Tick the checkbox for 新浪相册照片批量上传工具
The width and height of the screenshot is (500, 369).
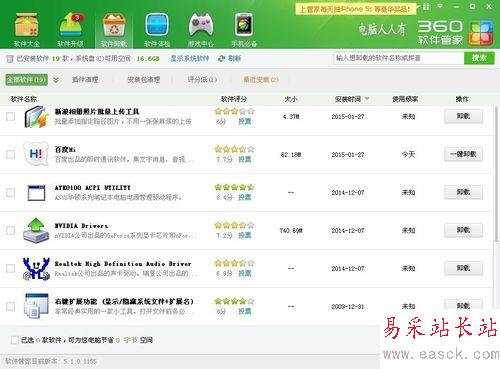[x=11, y=116]
